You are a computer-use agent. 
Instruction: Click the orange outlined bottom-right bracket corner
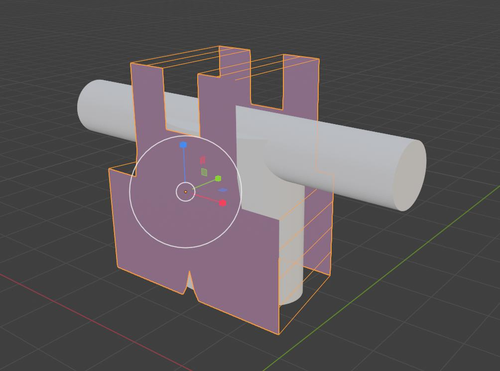coord(279,334)
